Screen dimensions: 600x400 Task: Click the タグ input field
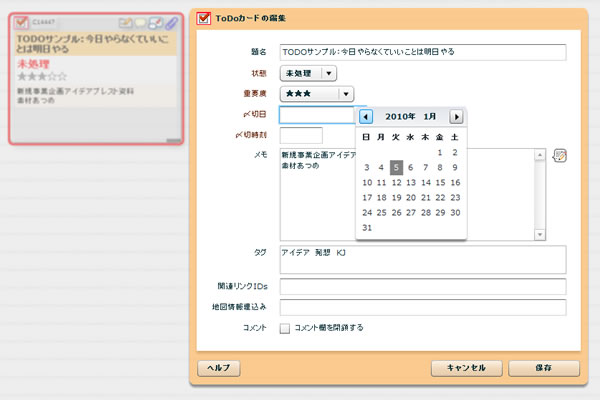(x=422, y=259)
